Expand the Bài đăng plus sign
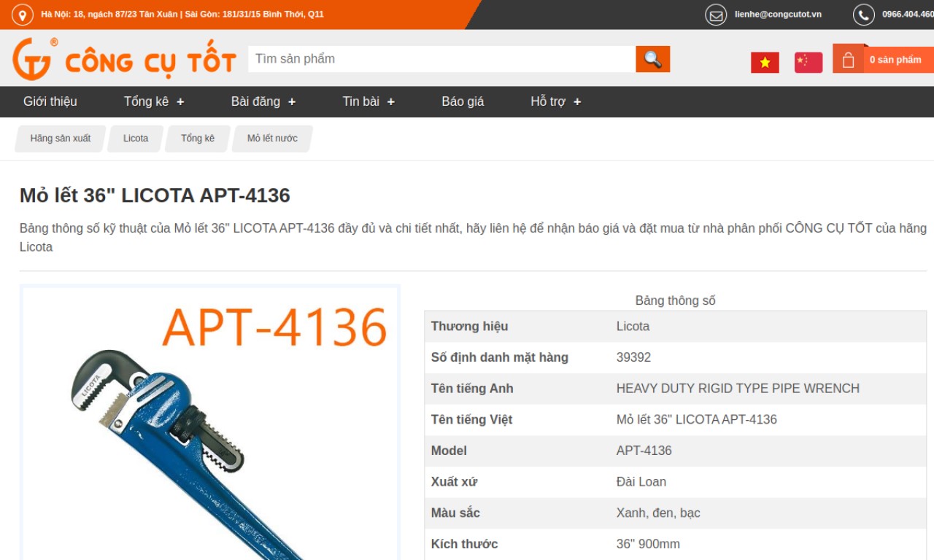The image size is (934, 560). click(292, 102)
